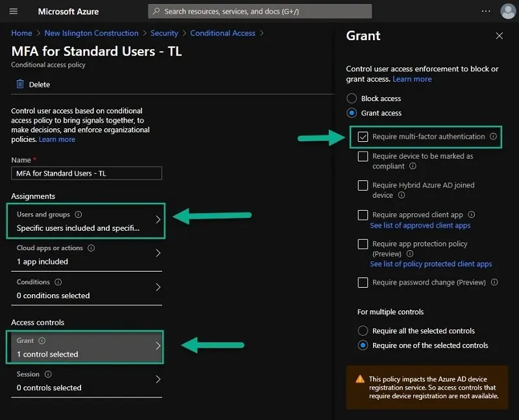Check Require password change (Preview)
519x420 pixels.
coord(363,283)
